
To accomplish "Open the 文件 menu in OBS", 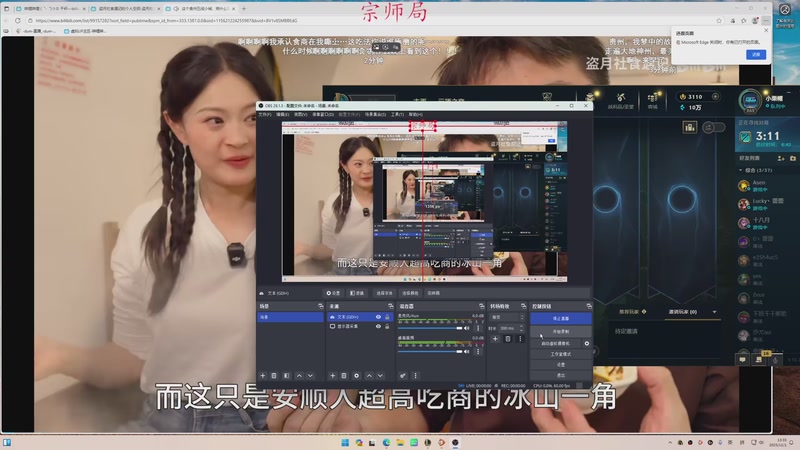I will click(264, 114).
